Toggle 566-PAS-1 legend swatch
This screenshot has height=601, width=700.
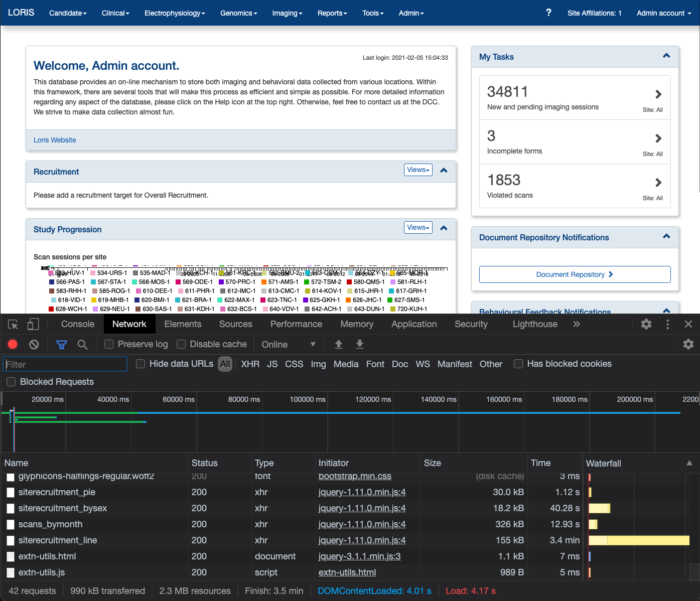(x=52, y=282)
